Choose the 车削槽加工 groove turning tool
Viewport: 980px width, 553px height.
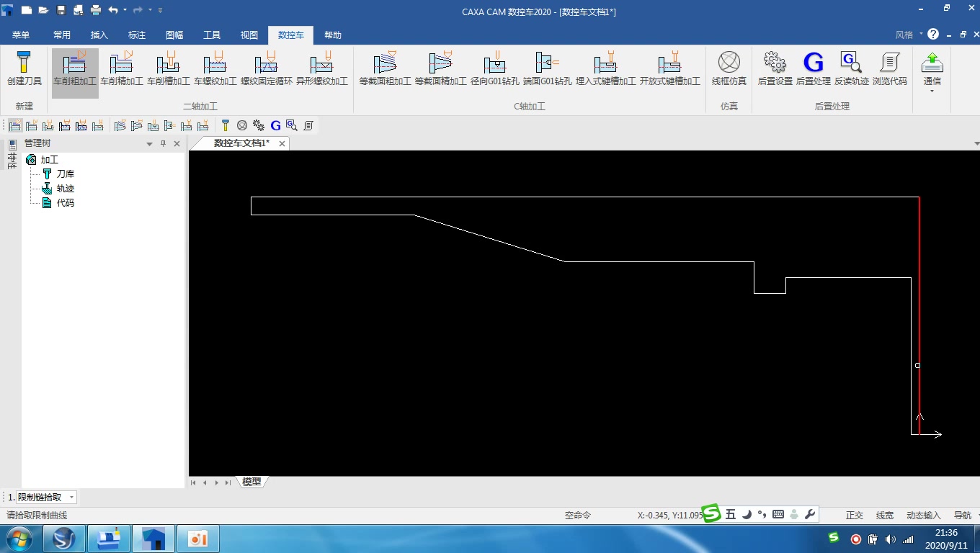(x=169, y=70)
